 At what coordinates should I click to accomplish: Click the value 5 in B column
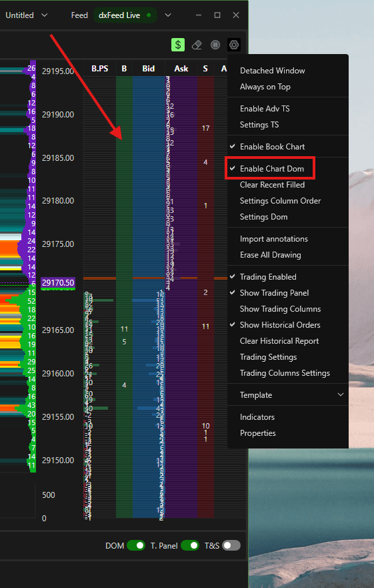tap(124, 342)
